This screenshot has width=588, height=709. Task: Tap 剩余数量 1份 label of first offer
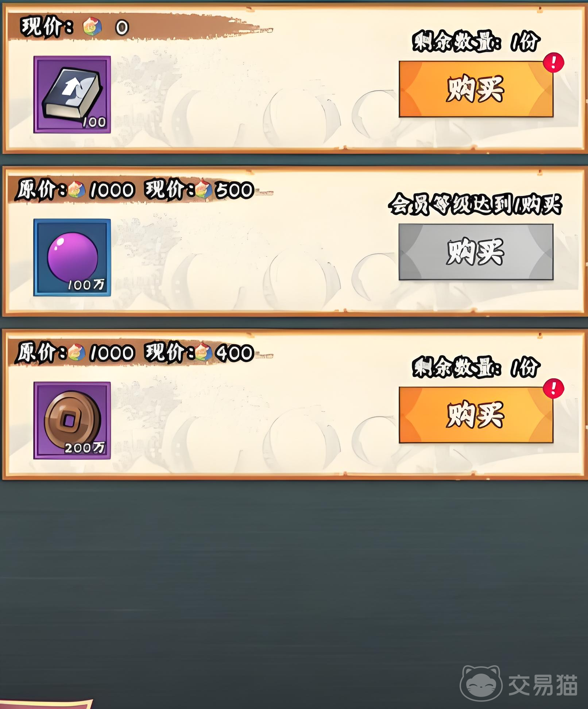point(476,42)
